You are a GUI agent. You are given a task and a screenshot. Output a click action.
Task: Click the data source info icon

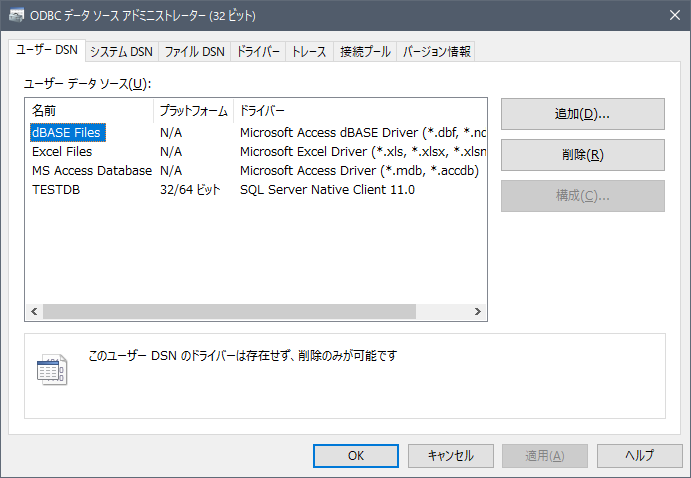(x=51, y=369)
